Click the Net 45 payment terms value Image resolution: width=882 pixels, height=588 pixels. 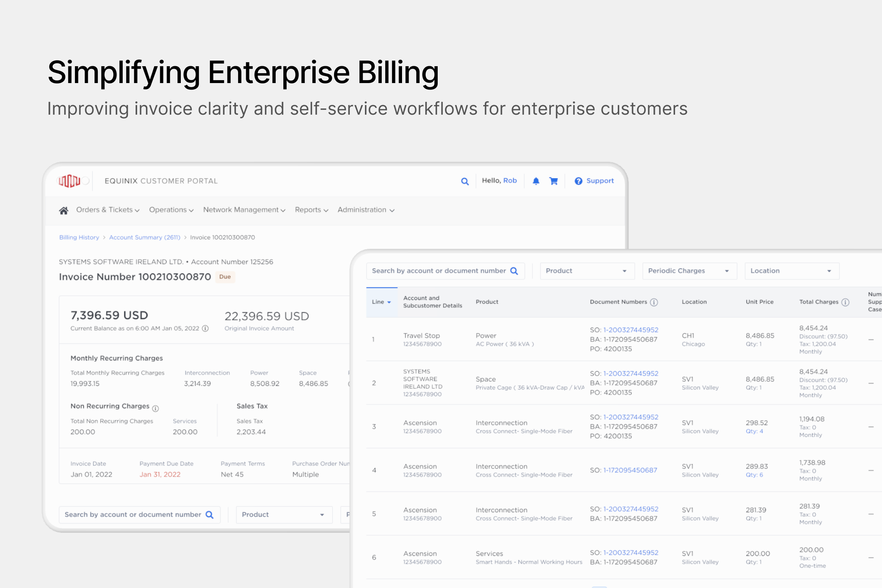[232, 475]
